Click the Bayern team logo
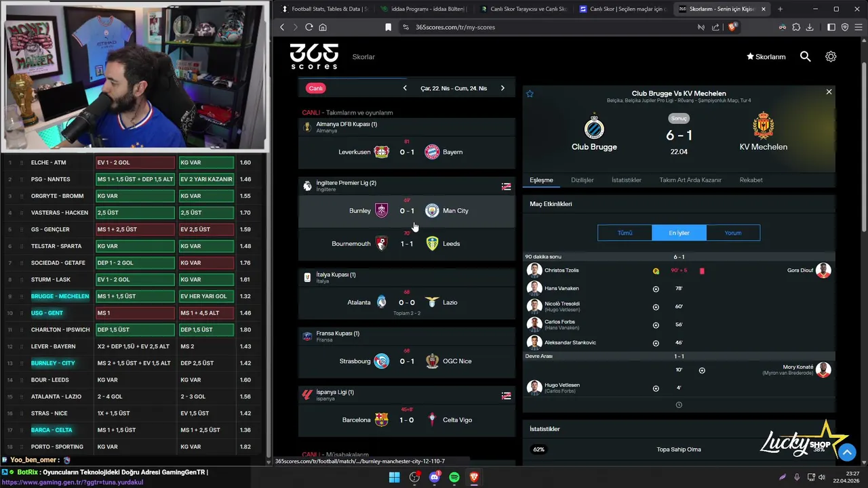868x488 pixels. point(432,152)
